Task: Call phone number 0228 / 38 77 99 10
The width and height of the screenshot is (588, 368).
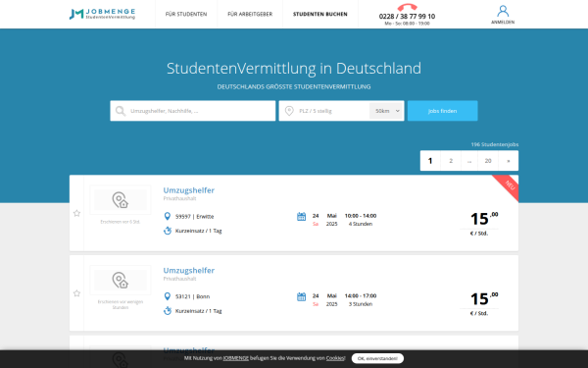Action: 407,16
